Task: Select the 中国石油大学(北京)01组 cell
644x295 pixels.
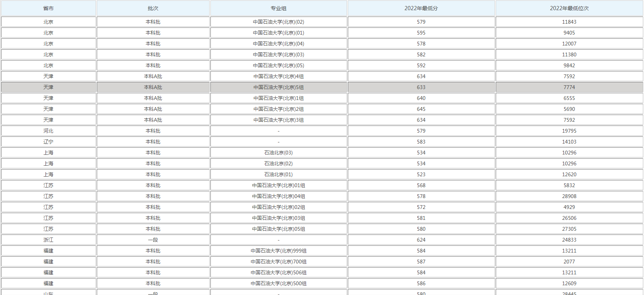Action: pos(279,185)
